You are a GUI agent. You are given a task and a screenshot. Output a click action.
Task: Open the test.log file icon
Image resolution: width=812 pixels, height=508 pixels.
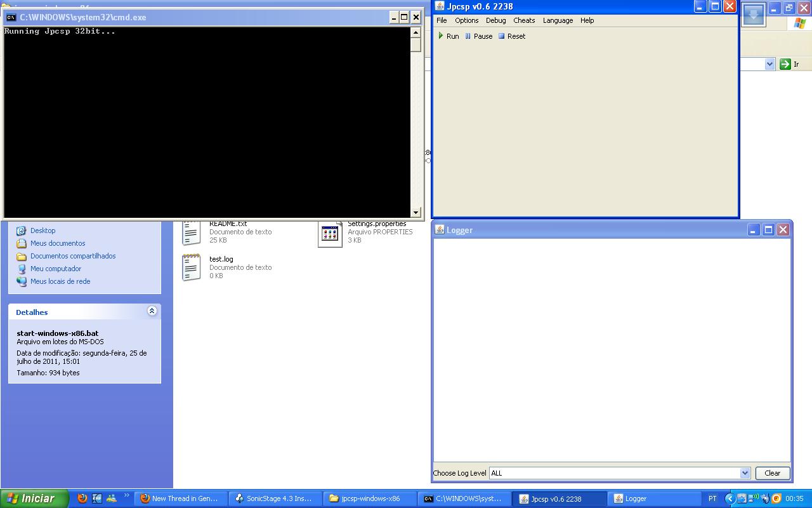(x=191, y=267)
